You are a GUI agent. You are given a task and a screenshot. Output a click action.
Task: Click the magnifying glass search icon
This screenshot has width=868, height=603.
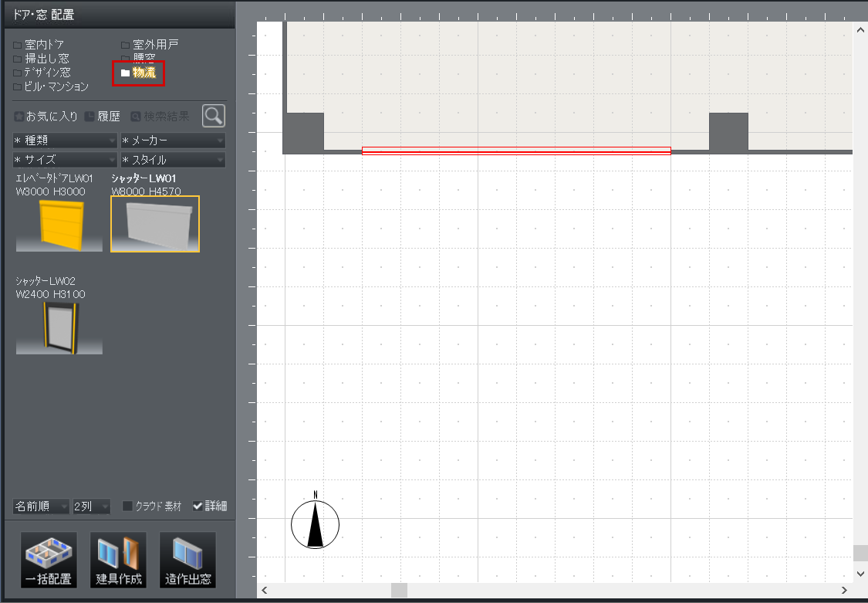(x=214, y=116)
